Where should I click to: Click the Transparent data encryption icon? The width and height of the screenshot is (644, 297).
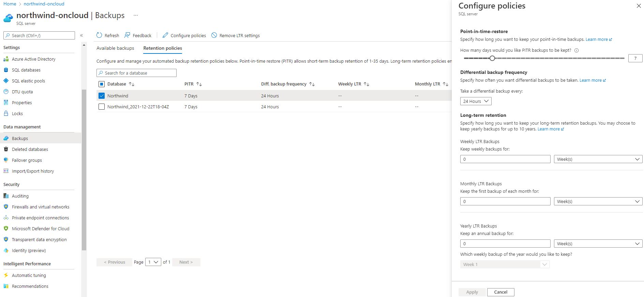click(x=6, y=239)
